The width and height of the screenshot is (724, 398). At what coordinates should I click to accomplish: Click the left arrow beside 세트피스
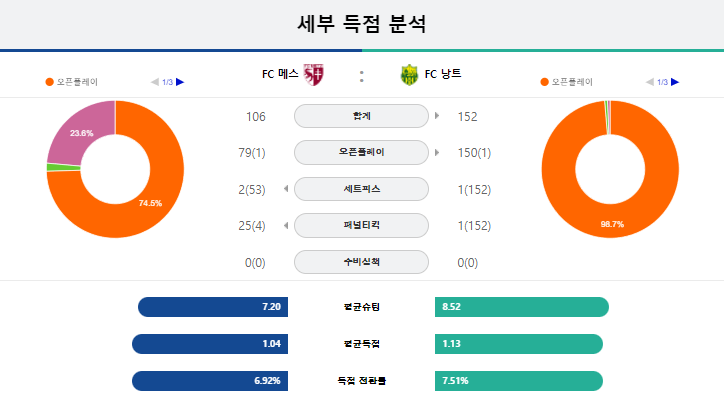tap(286, 189)
